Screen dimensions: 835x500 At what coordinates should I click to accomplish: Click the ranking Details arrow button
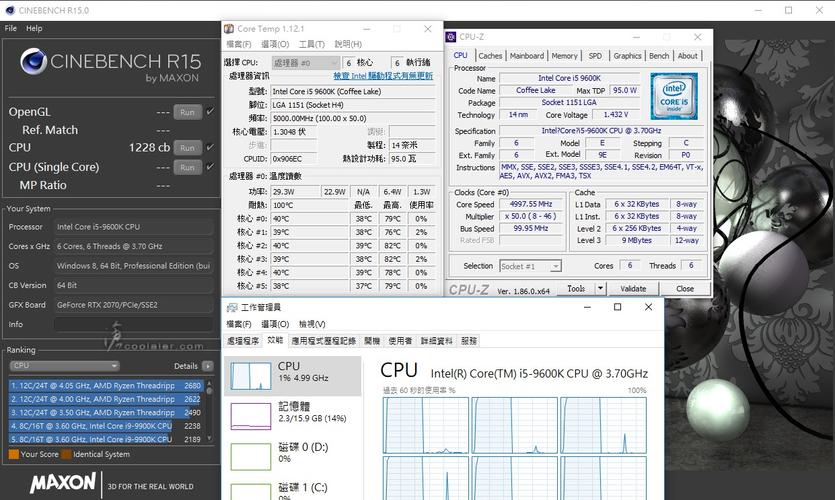point(208,366)
